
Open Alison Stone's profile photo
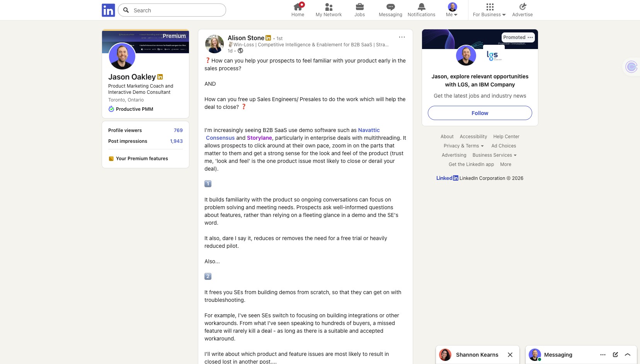coord(214,44)
